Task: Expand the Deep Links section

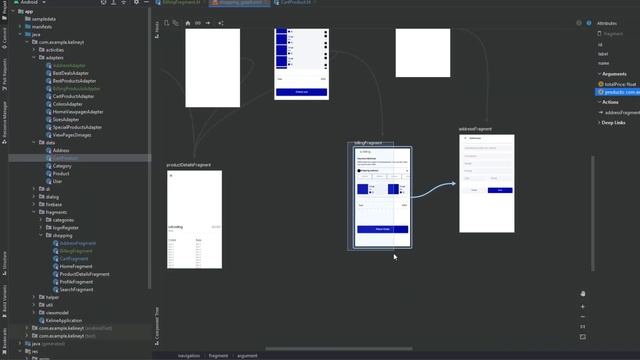Action: click(x=600, y=122)
